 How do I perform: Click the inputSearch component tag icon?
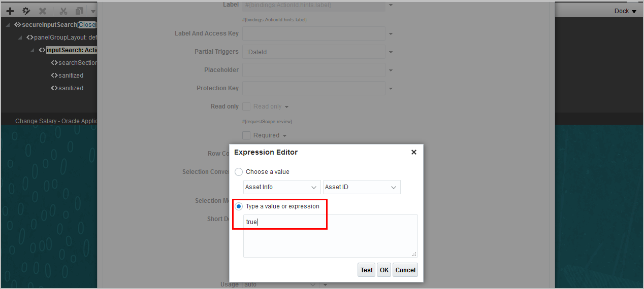click(42, 50)
